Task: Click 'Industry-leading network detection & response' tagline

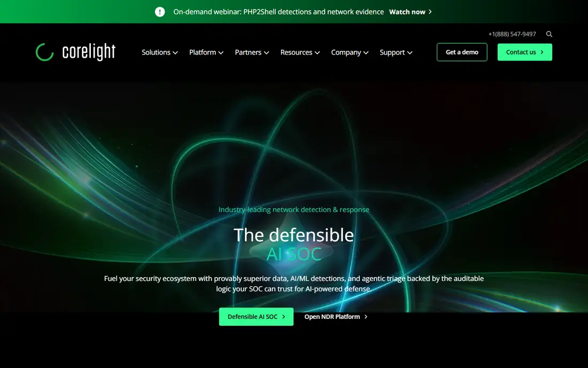Action: [293, 210]
